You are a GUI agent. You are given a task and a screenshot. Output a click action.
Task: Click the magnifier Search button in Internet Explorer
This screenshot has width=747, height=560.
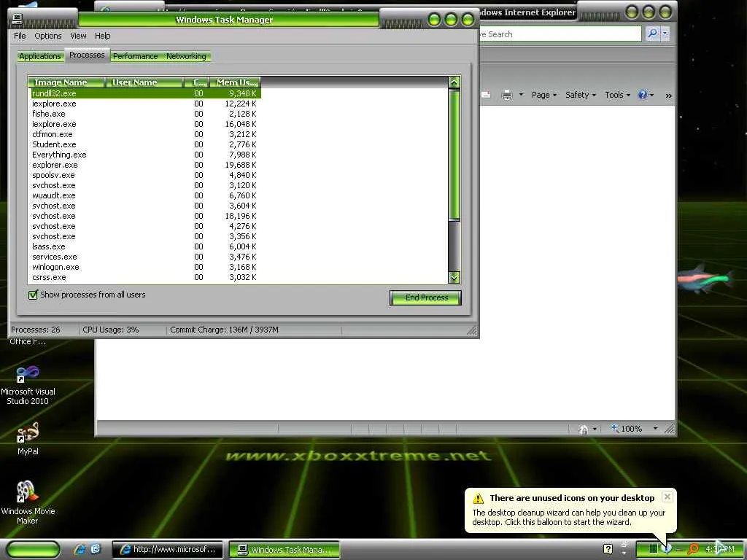pyautogui.click(x=653, y=34)
